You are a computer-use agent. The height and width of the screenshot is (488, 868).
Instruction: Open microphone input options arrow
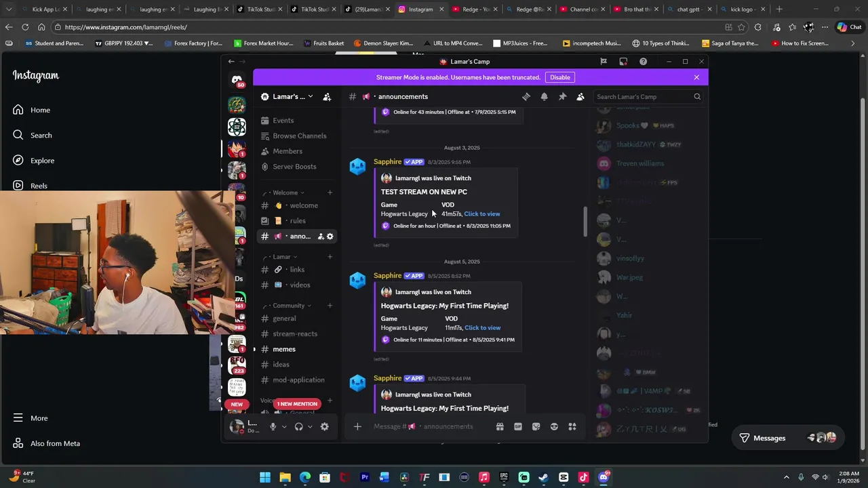pos(284,426)
